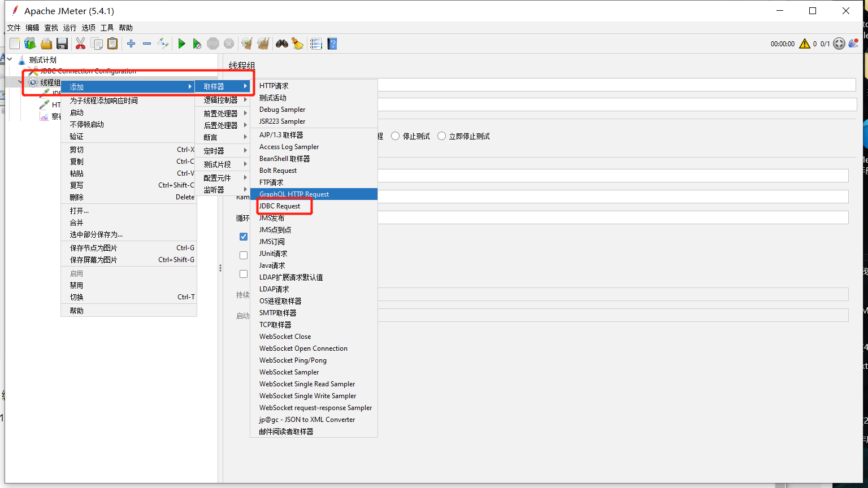868x488 pixels.
Task: Click the Start No Pauses toolbar icon
Action: (197, 43)
